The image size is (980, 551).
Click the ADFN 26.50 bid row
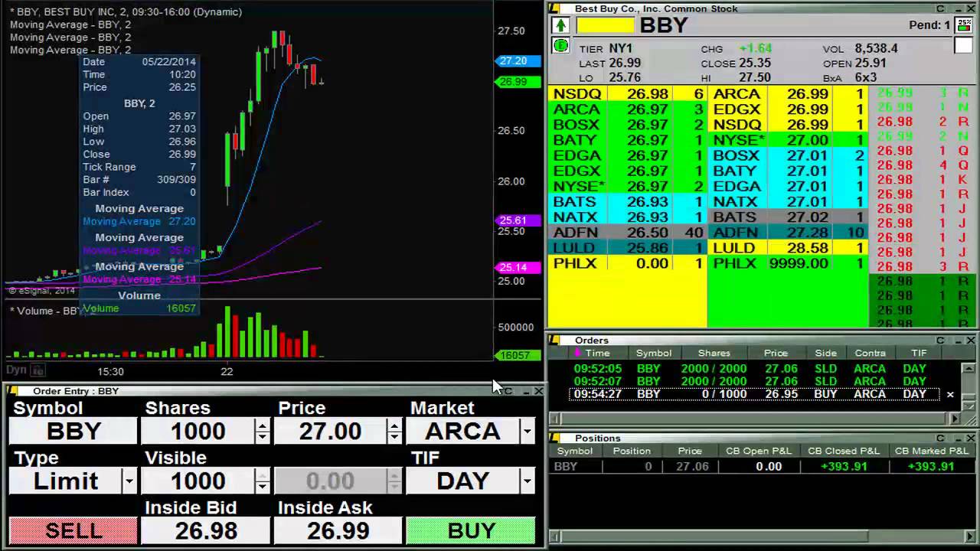[629, 232]
